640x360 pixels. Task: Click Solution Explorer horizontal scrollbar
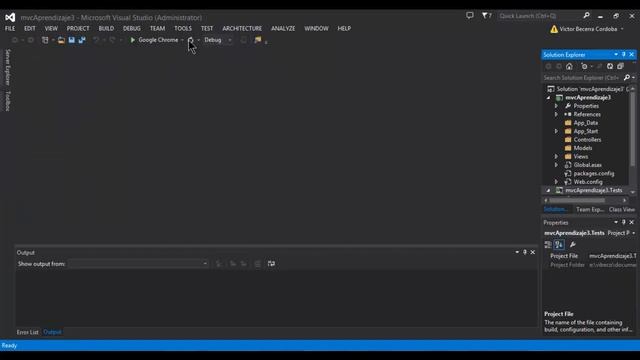[577, 200]
